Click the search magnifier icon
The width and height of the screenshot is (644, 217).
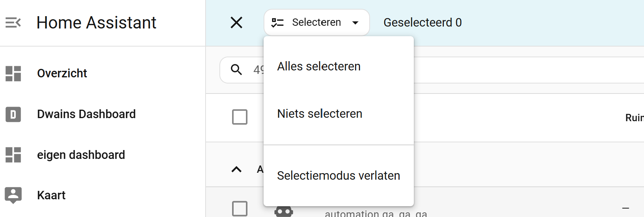(x=236, y=70)
